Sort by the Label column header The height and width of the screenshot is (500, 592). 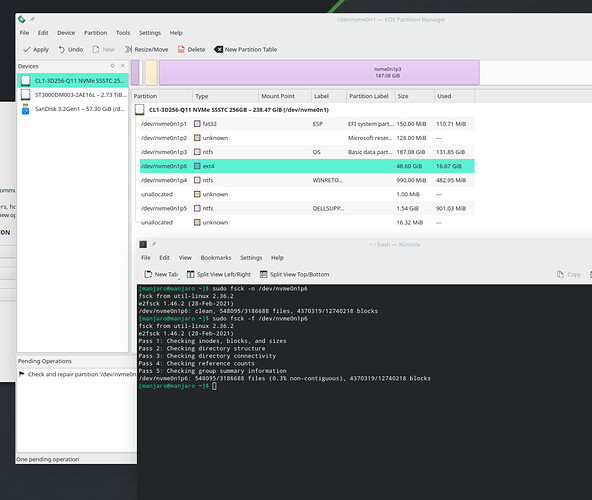[x=328, y=96]
